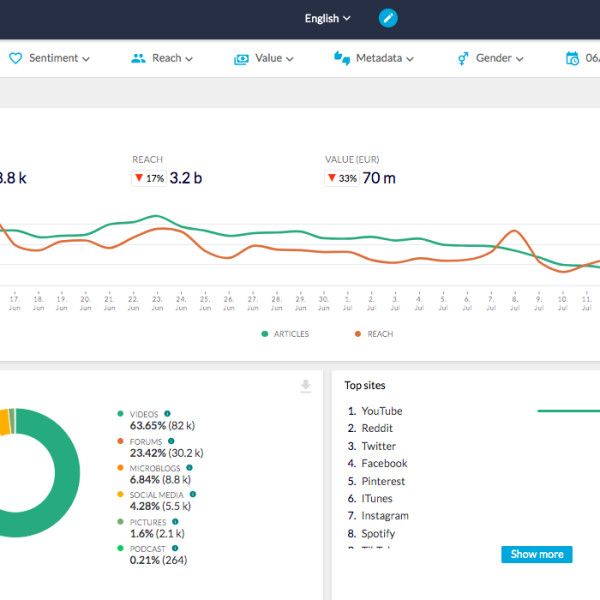
Task: Toggle the REACH series in chart legend
Action: 374,334
